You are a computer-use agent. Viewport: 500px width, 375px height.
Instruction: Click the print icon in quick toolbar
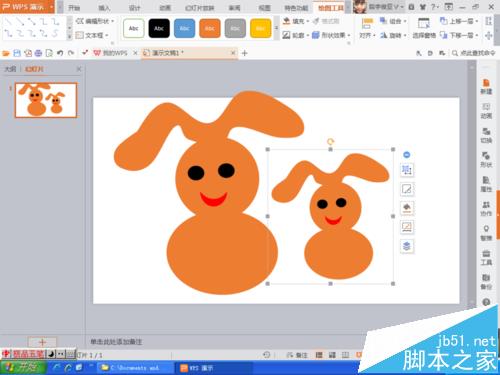click(38, 53)
